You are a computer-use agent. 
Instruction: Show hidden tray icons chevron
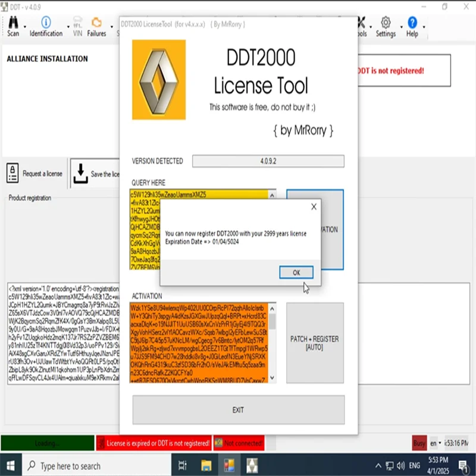point(378,465)
